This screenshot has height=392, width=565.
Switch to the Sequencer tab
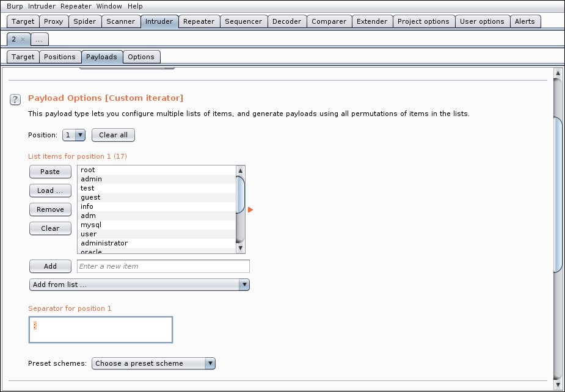[244, 21]
